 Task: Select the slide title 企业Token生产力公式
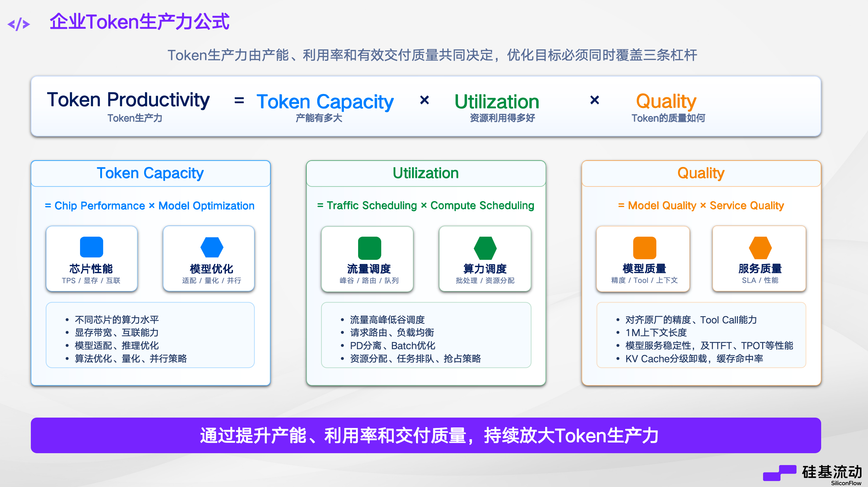click(140, 22)
